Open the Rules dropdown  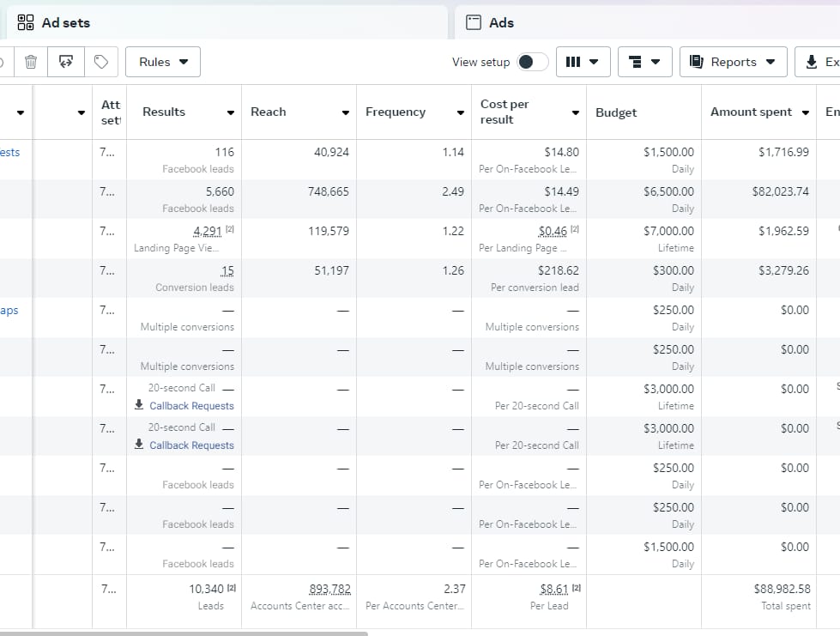click(x=163, y=62)
